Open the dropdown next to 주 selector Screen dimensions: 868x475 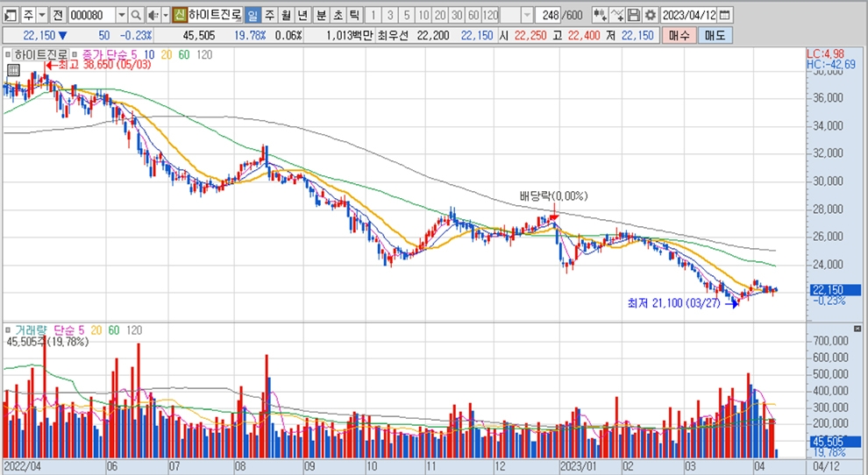point(42,16)
